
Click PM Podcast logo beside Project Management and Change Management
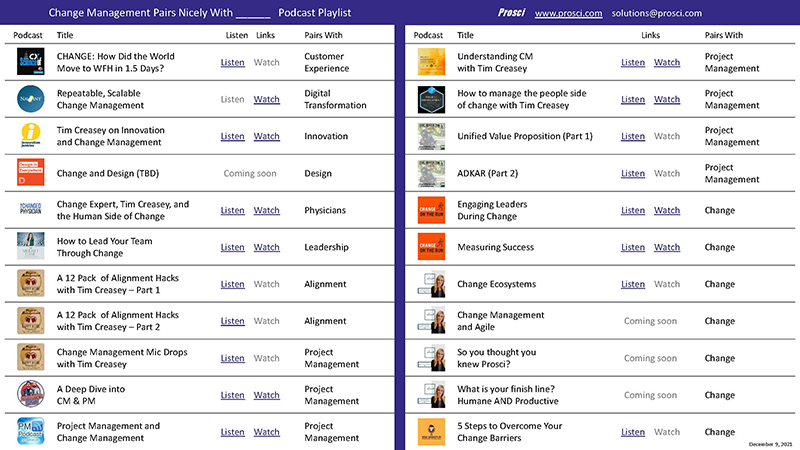[32, 431]
